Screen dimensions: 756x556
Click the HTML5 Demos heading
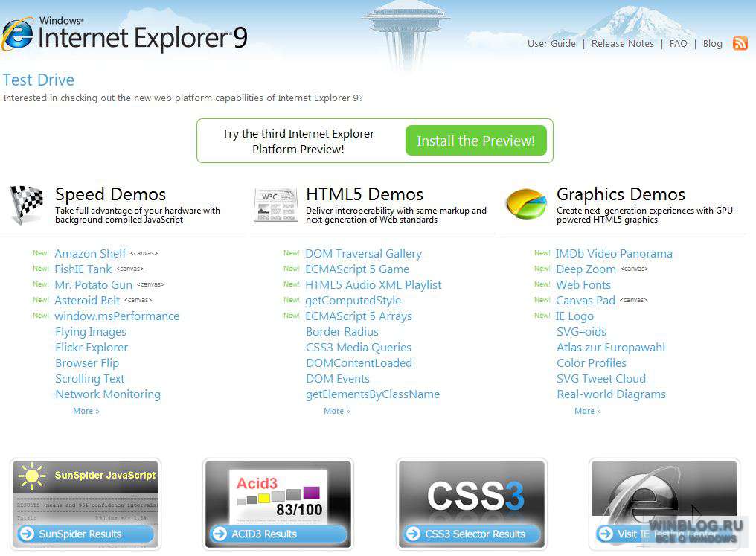[x=365, y=194]
